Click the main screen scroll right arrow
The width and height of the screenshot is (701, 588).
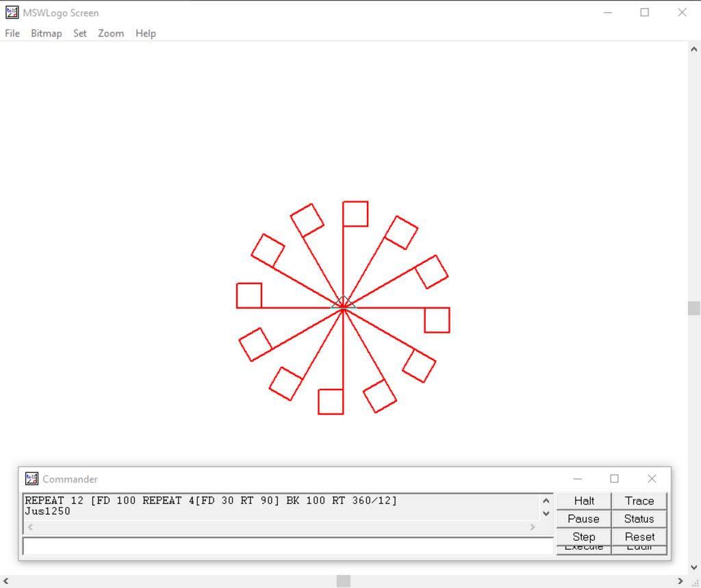coord(680,581)
